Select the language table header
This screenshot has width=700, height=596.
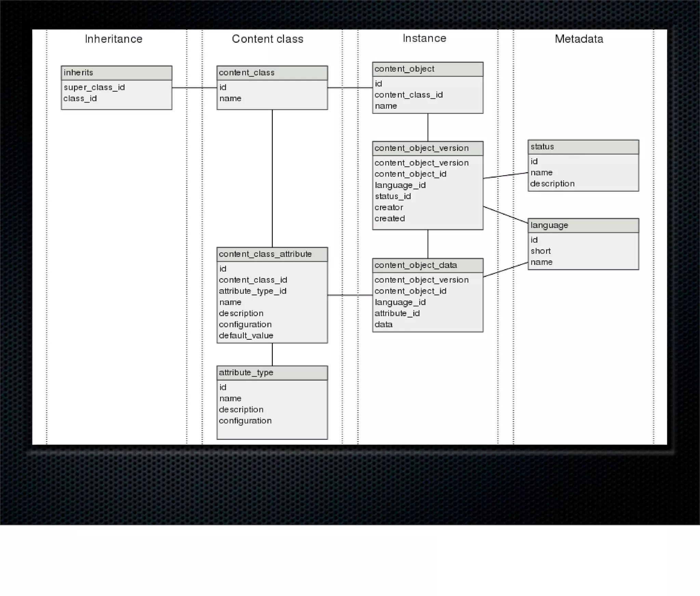(583, 226)
